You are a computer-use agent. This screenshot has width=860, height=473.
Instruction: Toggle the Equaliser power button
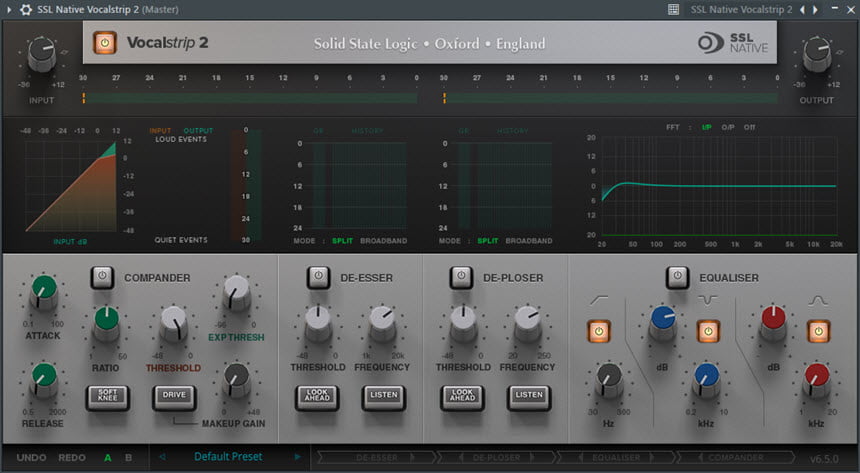pyautogui.click(x=677, y=277)
